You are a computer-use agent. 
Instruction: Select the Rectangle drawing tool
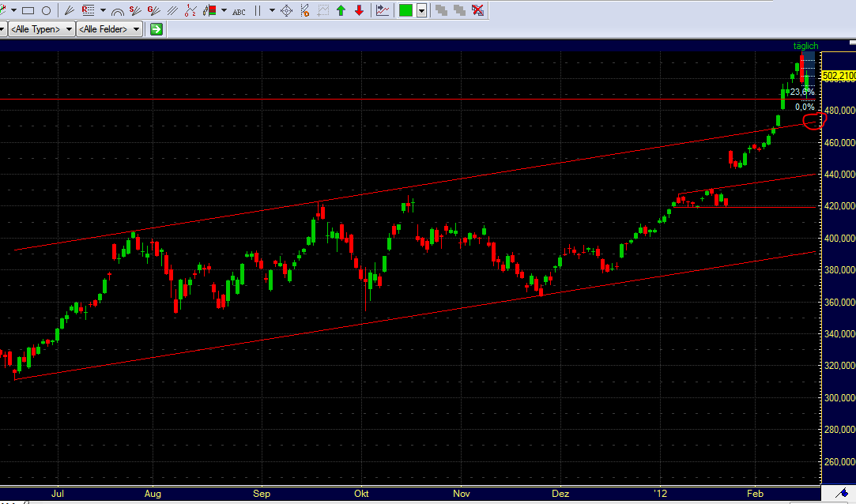[x=29, y=10]
